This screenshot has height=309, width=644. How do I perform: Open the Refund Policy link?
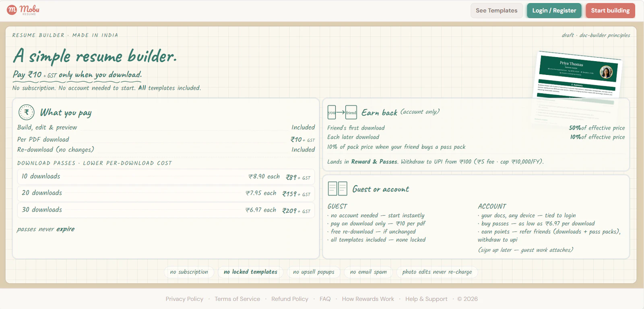(290, 299)
